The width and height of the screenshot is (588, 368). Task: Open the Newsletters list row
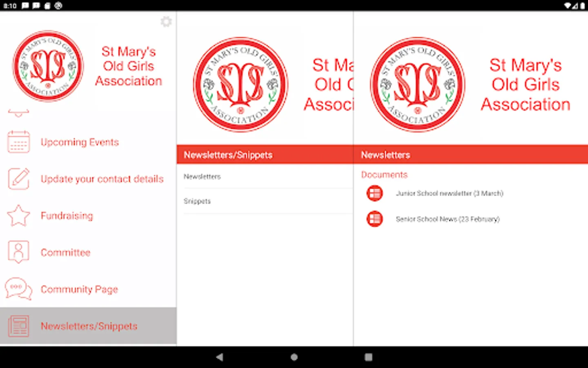click(x=265, y=176)
